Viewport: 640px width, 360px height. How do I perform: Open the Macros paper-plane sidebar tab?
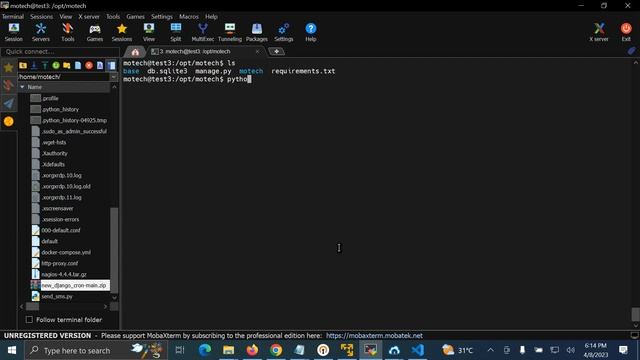pyautogui.click(x=9, y=103)
